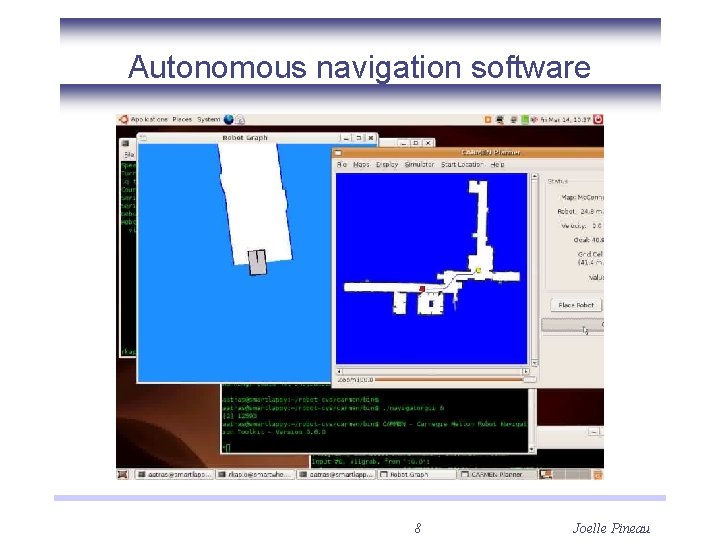
Task: Launch the web browser globe icon
Action: coord(228,120)
